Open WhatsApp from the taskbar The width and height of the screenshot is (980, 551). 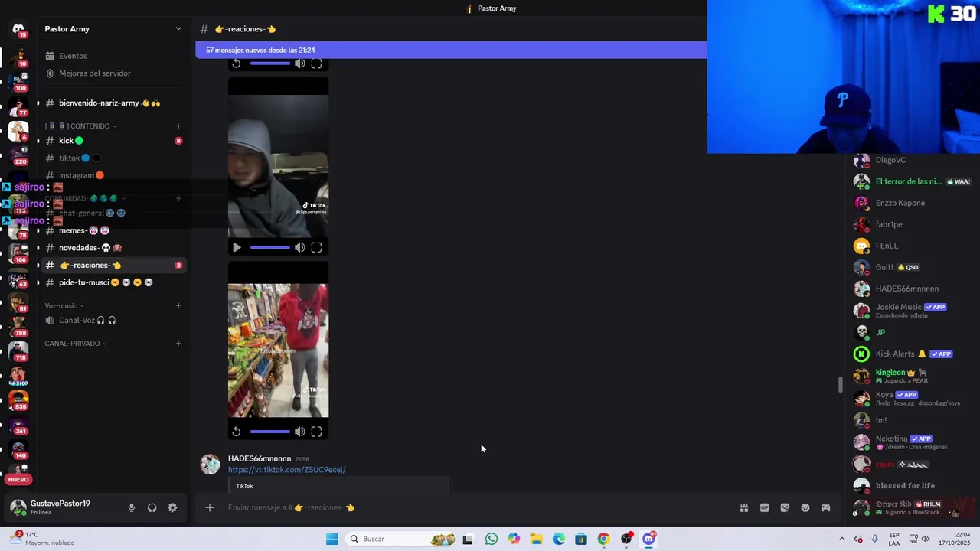pyautogui.click(x=491, y=539)
